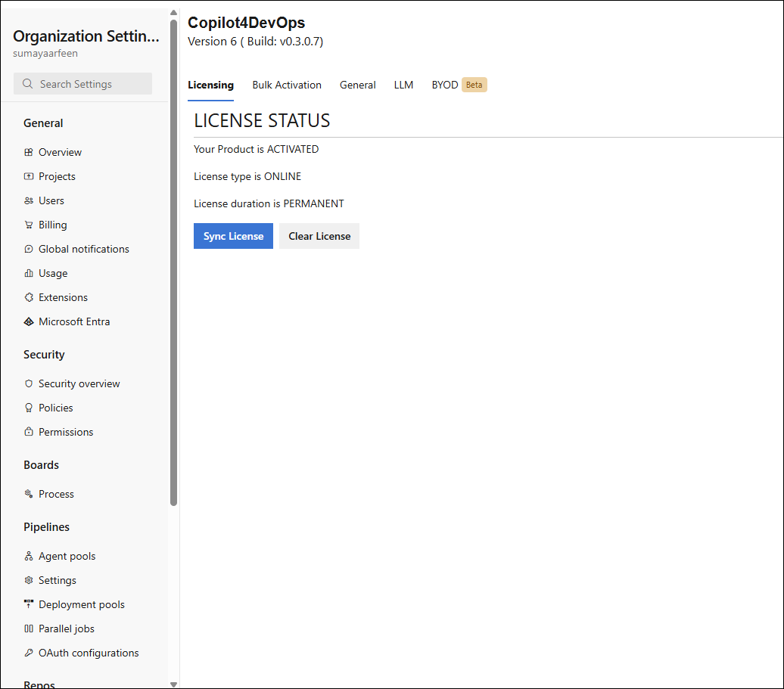Click the Parallel jobs icon
The width and height of the screenshot is (784, 689).
pyautogui.click(x=29, y=628)
